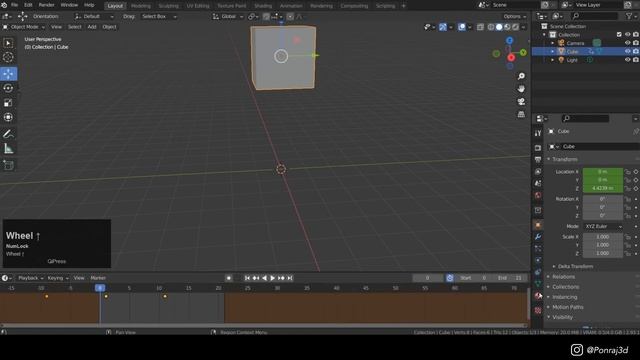Viewport: 640px width, 360px height.
Task: Activate the Scale tool
Action: pyautogui.click(x=8, y=103)
